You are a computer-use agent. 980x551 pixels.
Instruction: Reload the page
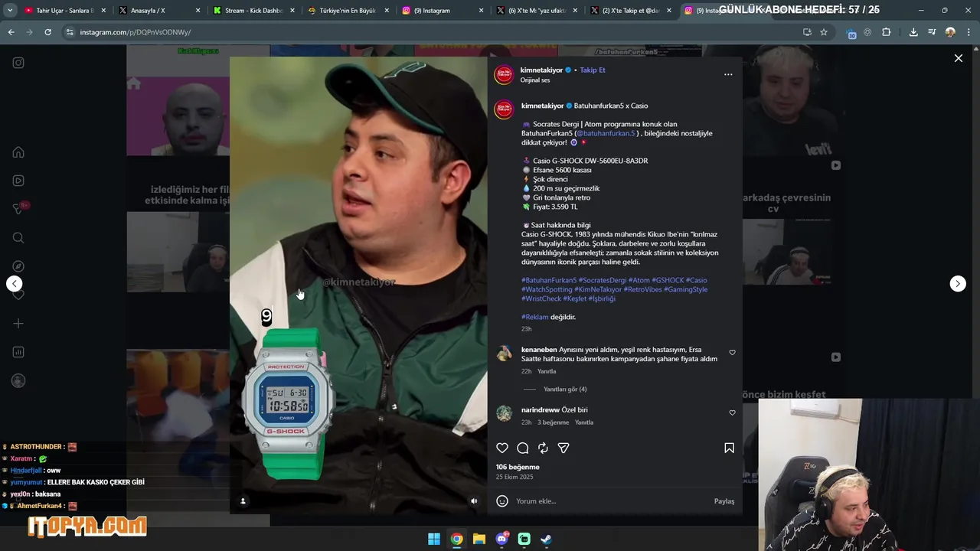(47, 32)
